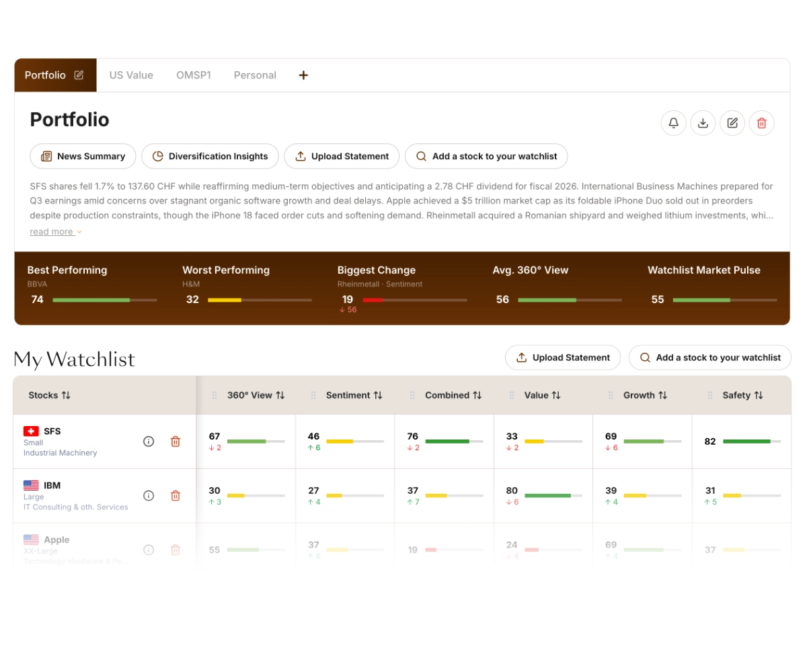Click Best Performing score bar at 74
This screenshot has height=672, width=807.
click(x=105, y=300)
